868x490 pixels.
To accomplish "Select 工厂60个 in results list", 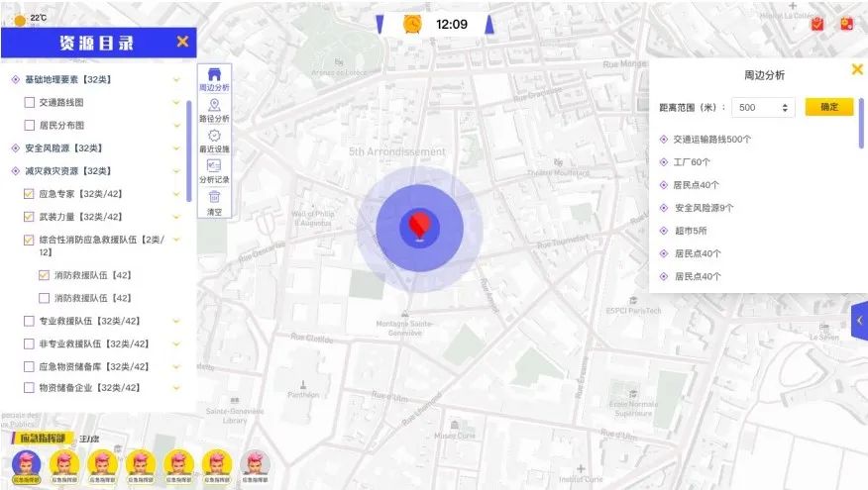I will coord(692,161).
